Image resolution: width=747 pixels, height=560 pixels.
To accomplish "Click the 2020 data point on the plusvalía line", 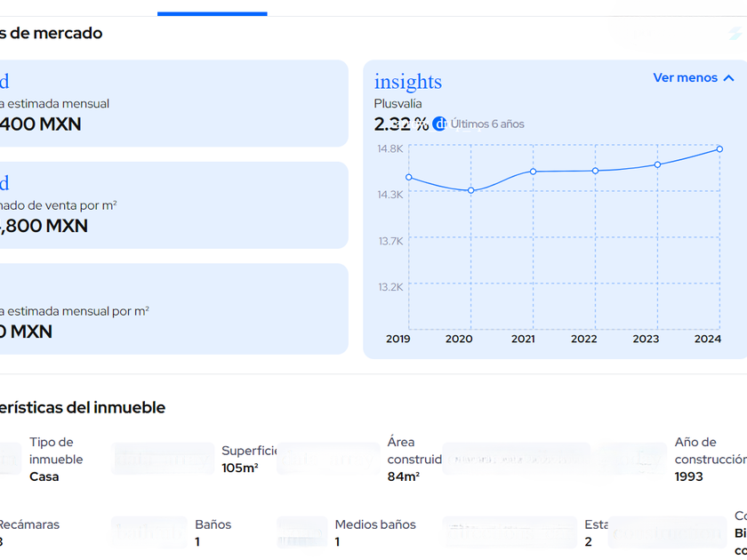I will 471,190.
